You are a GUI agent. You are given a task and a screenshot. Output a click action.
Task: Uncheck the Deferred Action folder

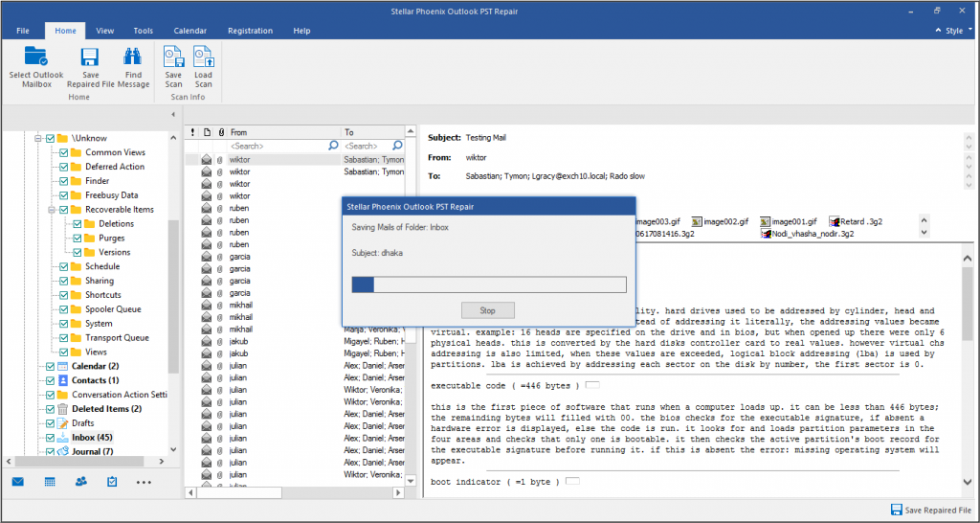coord(64,167)
